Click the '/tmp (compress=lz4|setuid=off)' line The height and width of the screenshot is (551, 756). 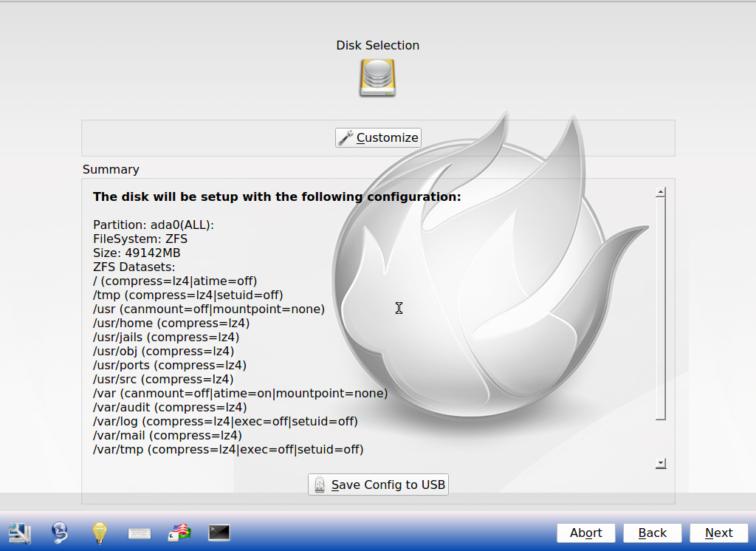pyautogui.click(x=188, y=295)
